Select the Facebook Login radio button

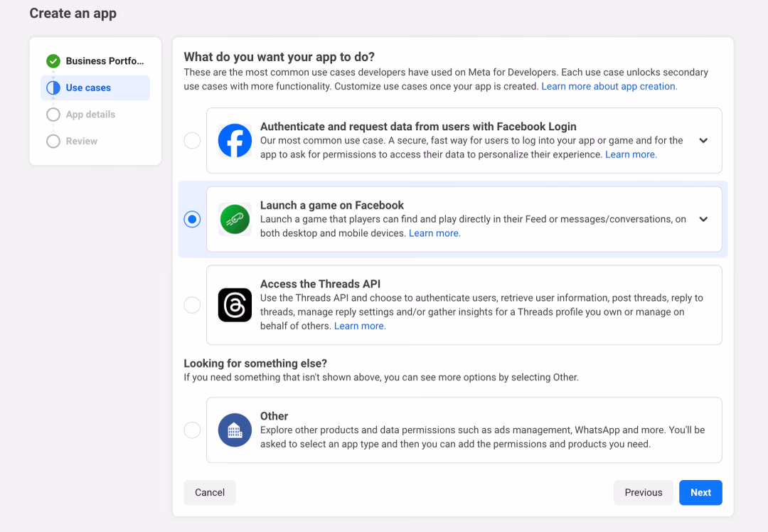192,141
